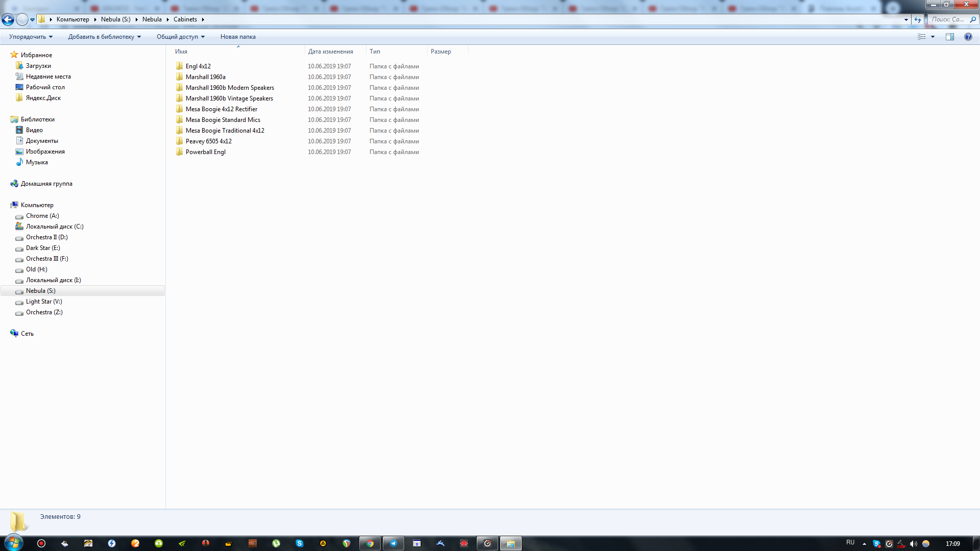Select the Marshall 1960a folder
Image resolution: width=980 pixels, height=551 pixels.
click(205, 77)
